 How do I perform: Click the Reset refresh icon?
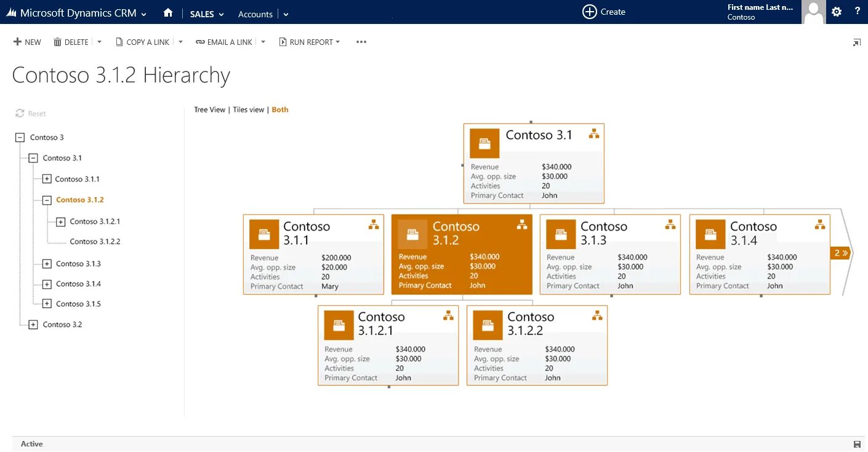coord(20,113)
